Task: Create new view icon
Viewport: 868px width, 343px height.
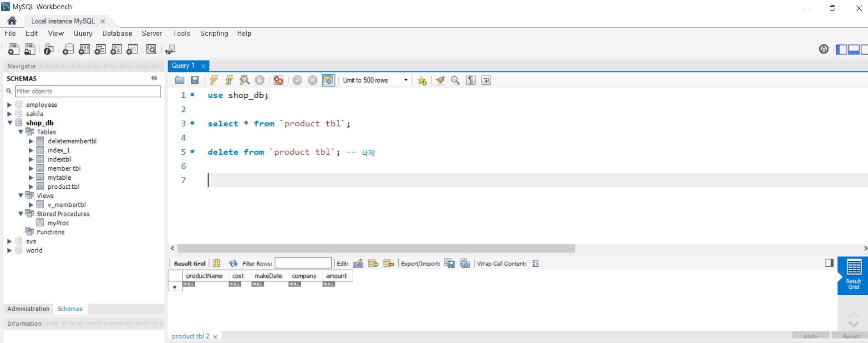Action: [x=100, y=49]
